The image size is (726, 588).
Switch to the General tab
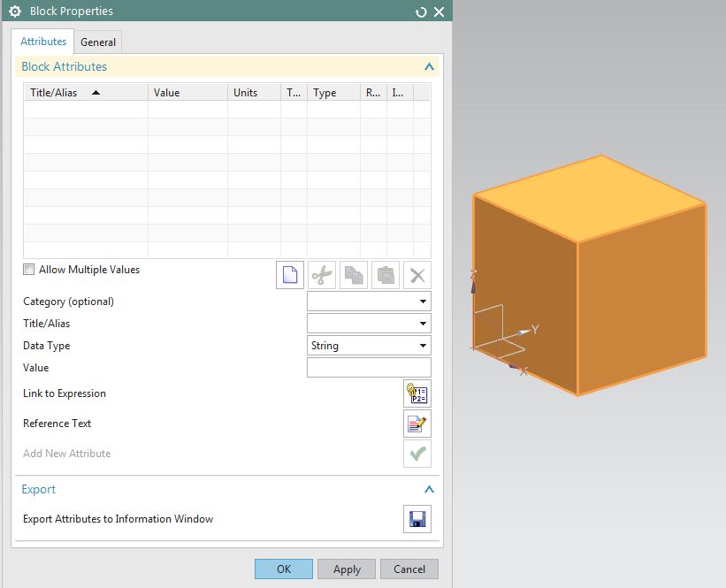(98, 42)
